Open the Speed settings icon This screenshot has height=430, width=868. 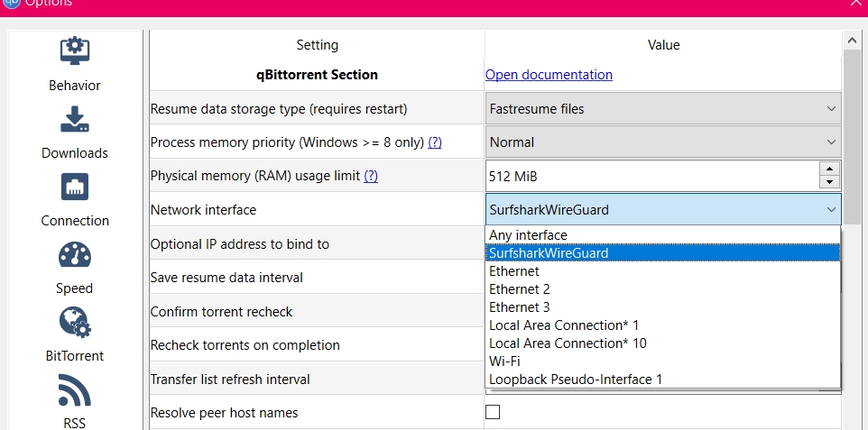click(x=74, y=255)
